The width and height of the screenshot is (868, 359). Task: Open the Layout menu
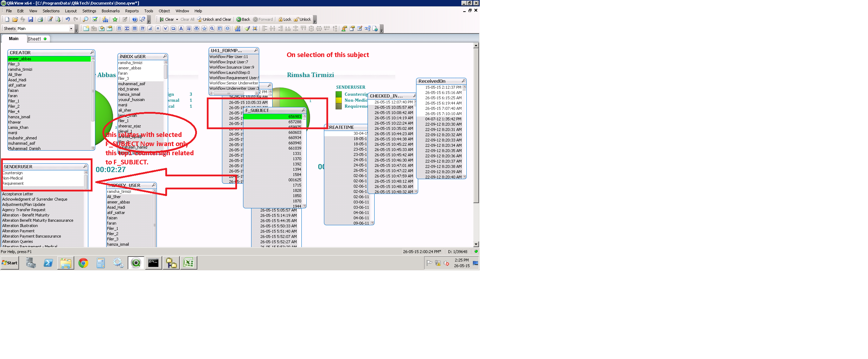71,11
